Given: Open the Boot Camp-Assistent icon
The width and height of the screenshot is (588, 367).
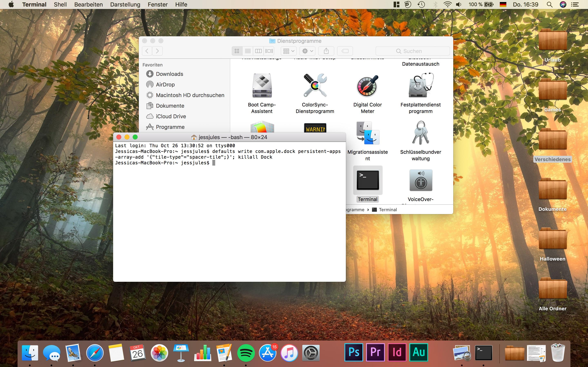Looking at the screenshot, I should coord(262,86).
